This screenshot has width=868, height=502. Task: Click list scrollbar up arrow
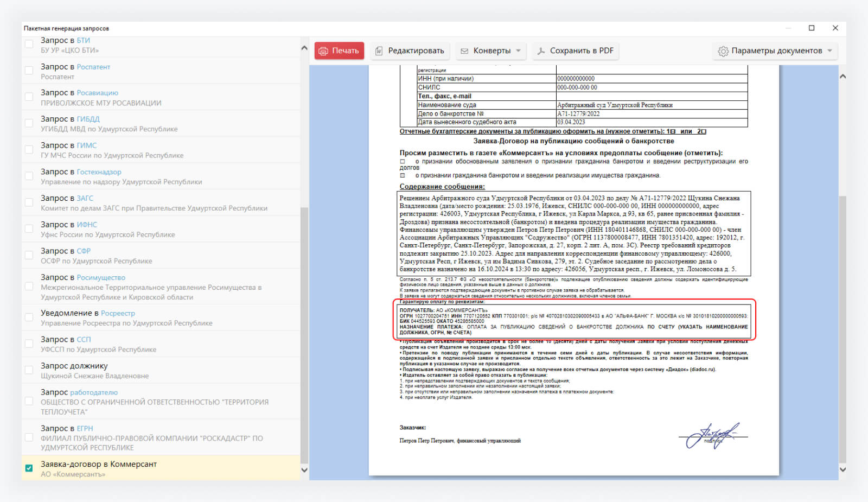click(304, 48)
